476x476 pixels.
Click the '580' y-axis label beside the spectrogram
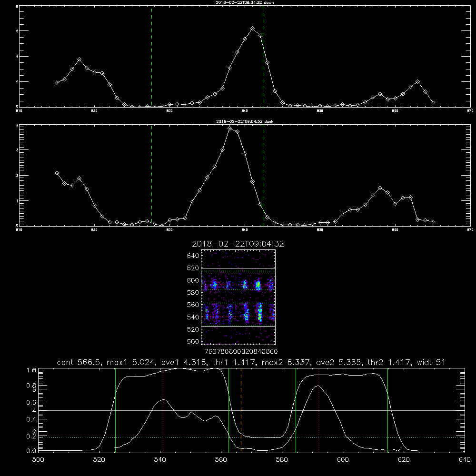pyautogui.click(x=193, y=293)
